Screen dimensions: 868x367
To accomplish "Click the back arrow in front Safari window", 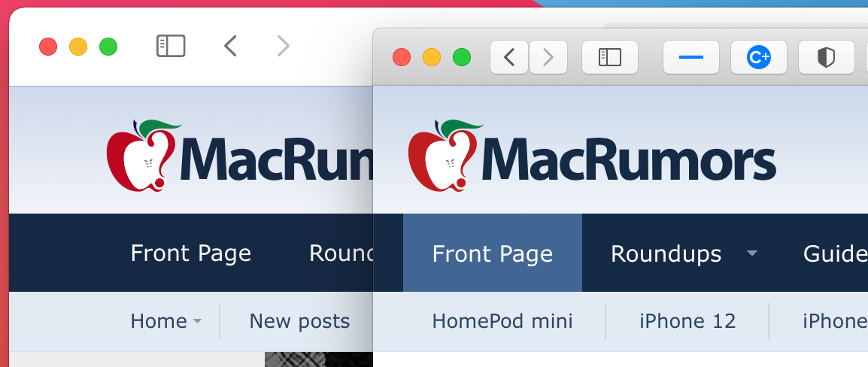I will tap(509, 57).
